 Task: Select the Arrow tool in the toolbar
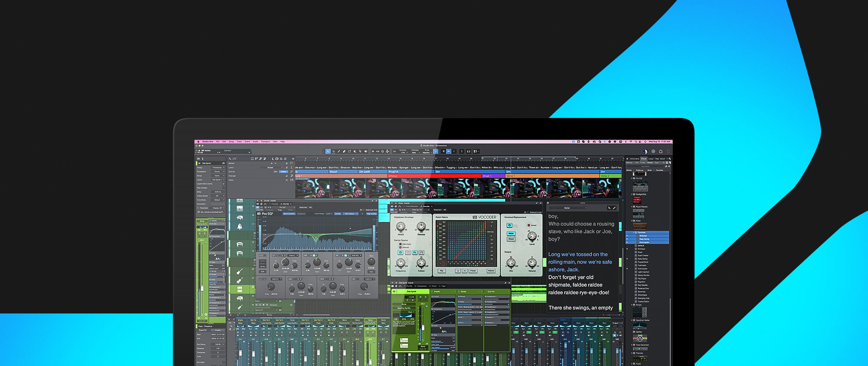pyautogui.click(x=328, y=152)
